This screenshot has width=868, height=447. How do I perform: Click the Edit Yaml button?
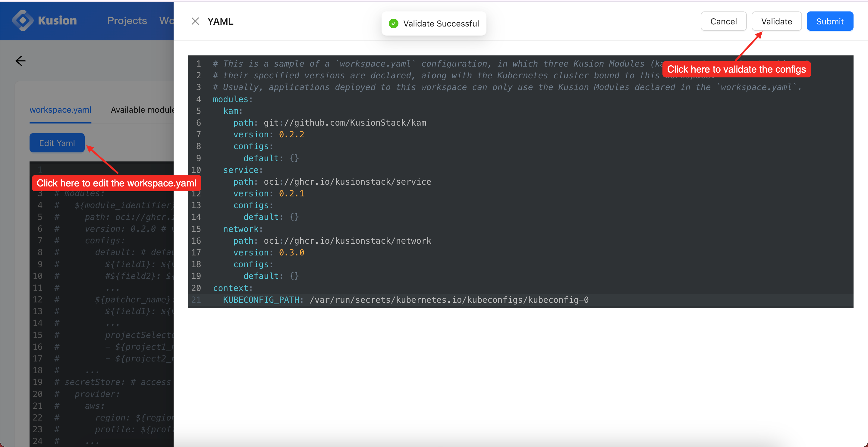57,143
